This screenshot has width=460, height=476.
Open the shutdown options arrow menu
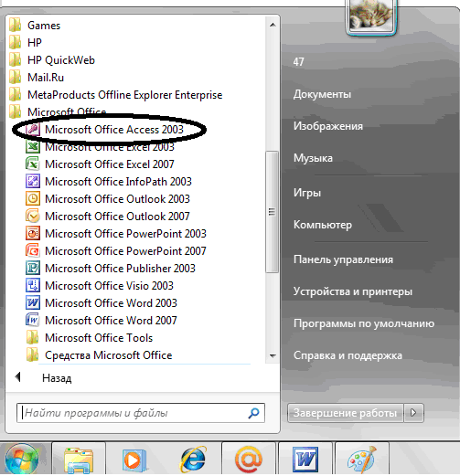pyautogui.click(x=413, y=413)
